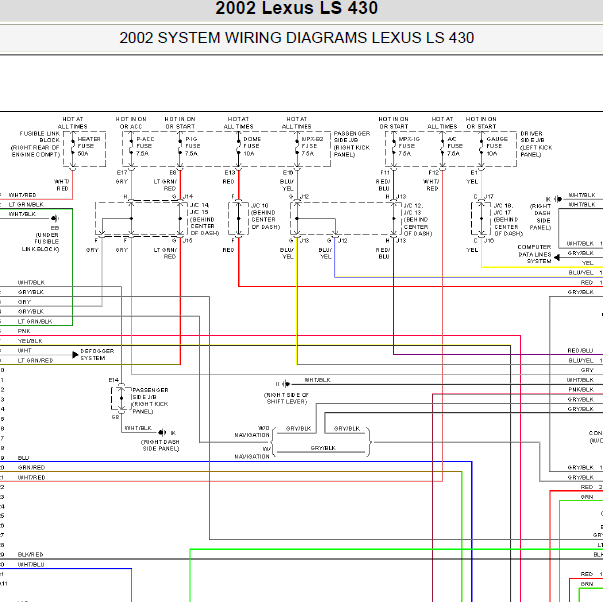Image resolution: width=603 pixels, height=602 pixels.
Task: Click the A/C FUSE 7.5A label
Action: point(455,146)
